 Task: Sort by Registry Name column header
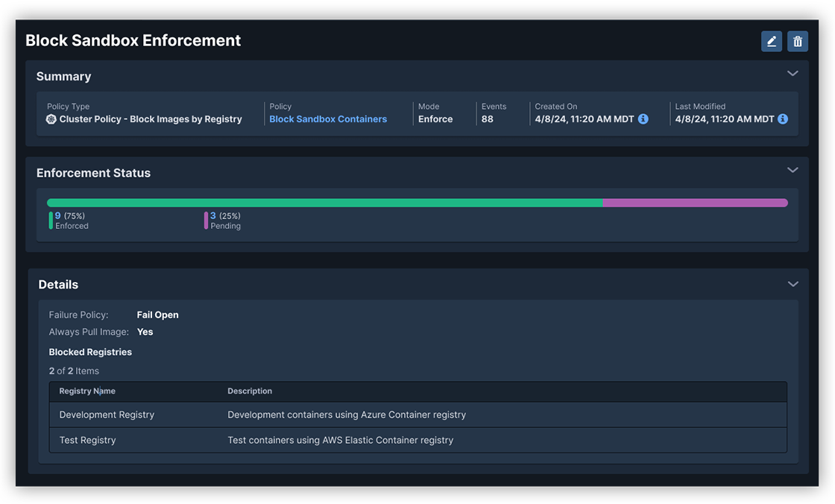point(87,391)
